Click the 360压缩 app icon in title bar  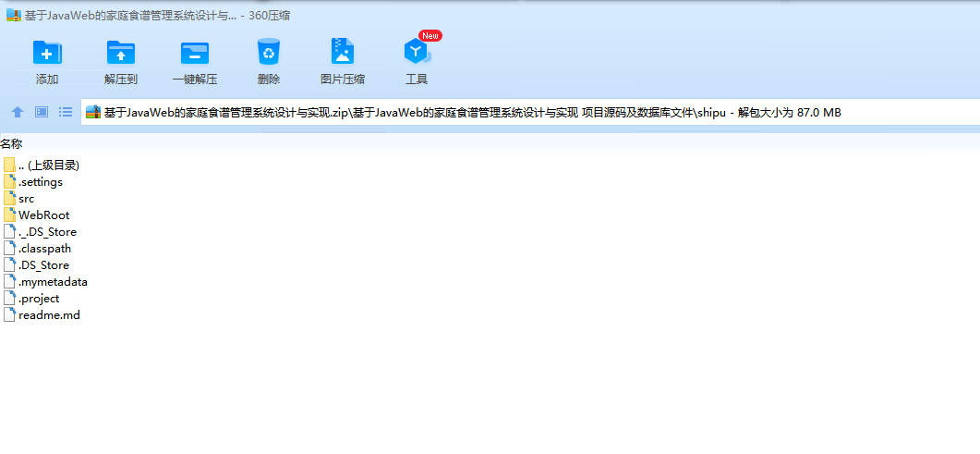(14, 16)
